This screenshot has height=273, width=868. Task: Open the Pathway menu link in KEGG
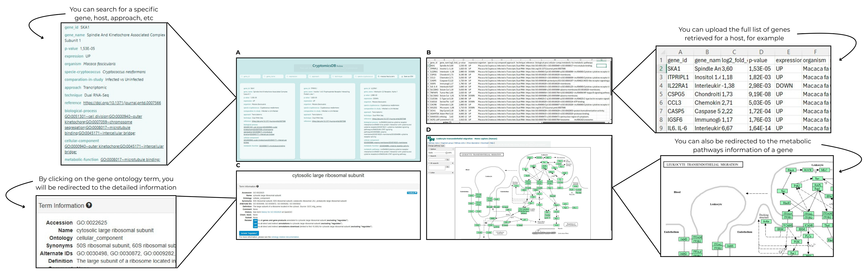pyautogui.click(x=434, y=143)
